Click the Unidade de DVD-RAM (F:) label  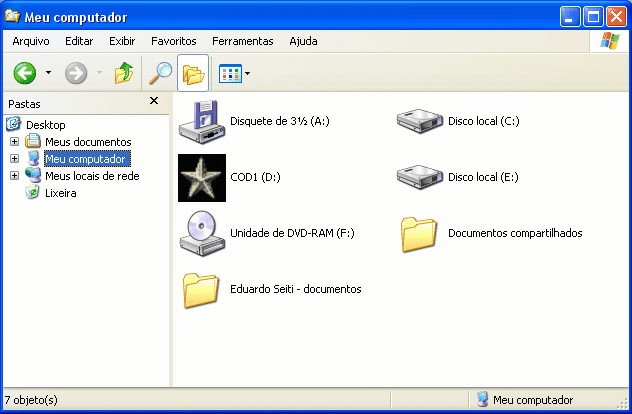point(292,233)
